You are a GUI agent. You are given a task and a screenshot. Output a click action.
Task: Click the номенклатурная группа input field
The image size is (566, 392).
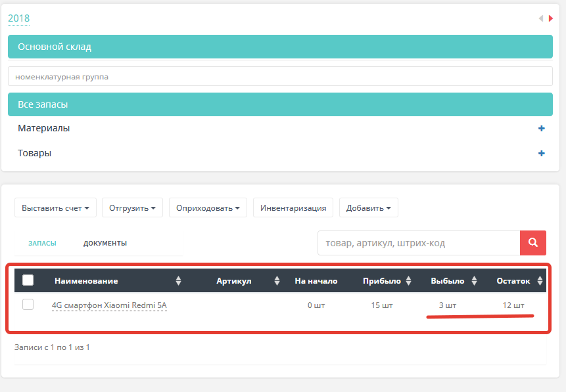click(x=280, y=77)
